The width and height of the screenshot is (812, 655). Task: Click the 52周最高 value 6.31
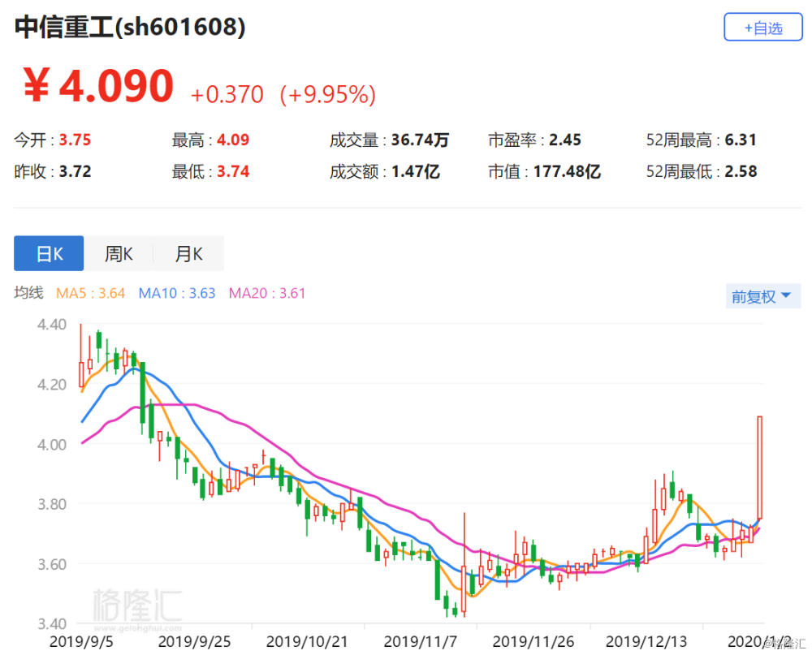741,140
